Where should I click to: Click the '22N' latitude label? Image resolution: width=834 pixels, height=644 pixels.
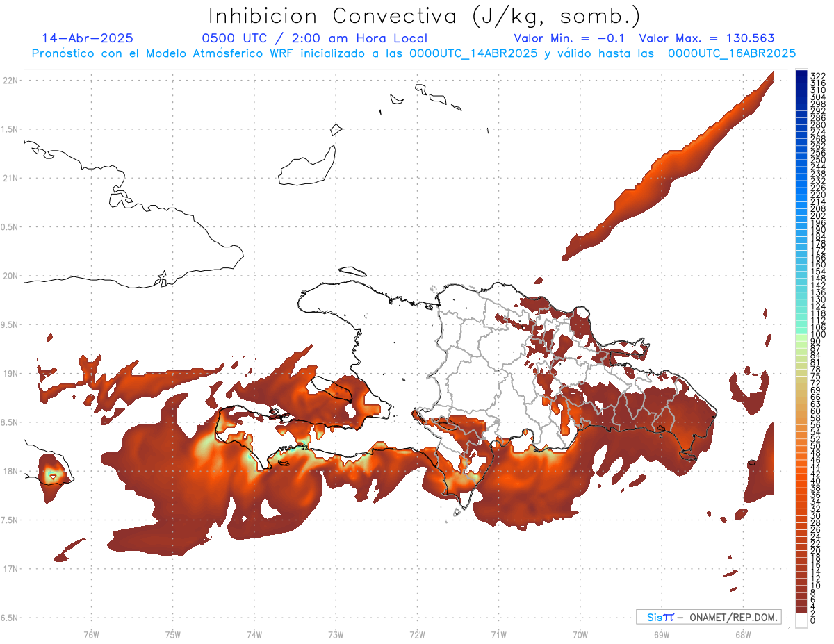[x=10, y=81]
